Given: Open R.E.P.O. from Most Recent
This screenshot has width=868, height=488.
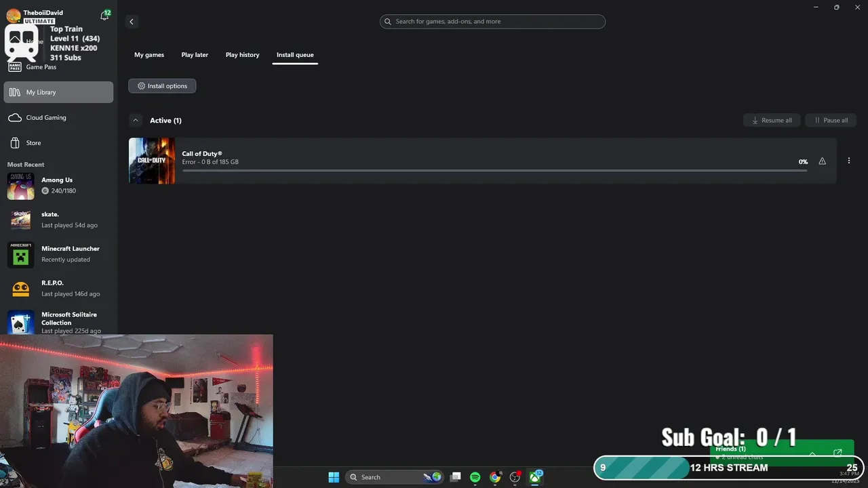Looking at the screenshot, I should [x=58, y=289].
